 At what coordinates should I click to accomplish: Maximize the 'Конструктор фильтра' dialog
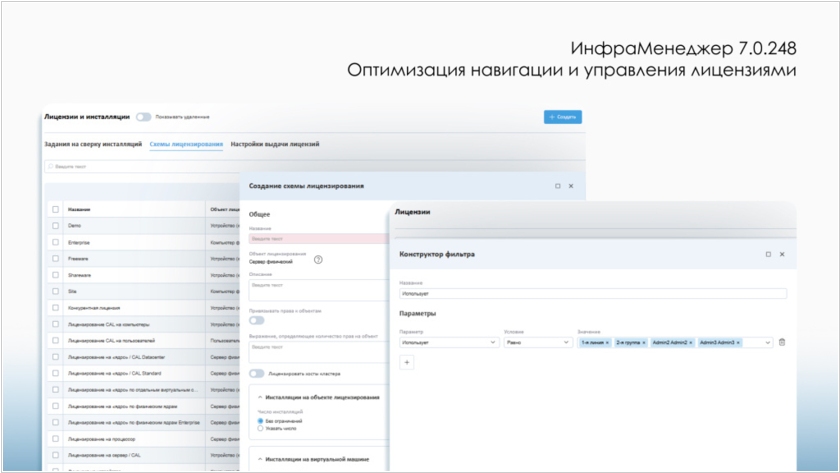(x=768, y=254)
